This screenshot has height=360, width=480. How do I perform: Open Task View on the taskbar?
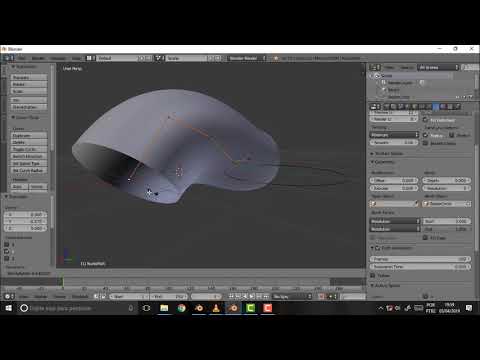pyautogui.click(x=146, y=308)
